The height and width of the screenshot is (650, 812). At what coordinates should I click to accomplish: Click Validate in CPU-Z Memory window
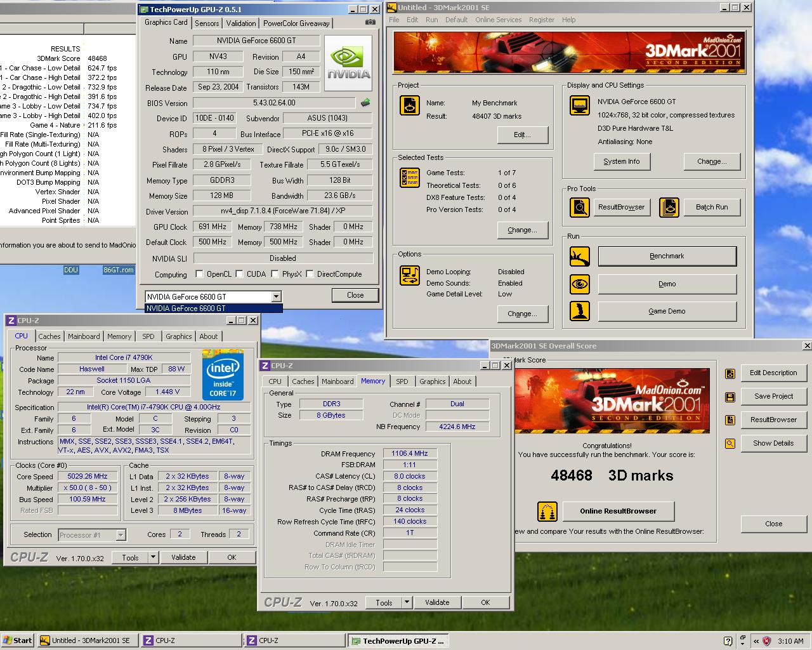click(437, 602)
